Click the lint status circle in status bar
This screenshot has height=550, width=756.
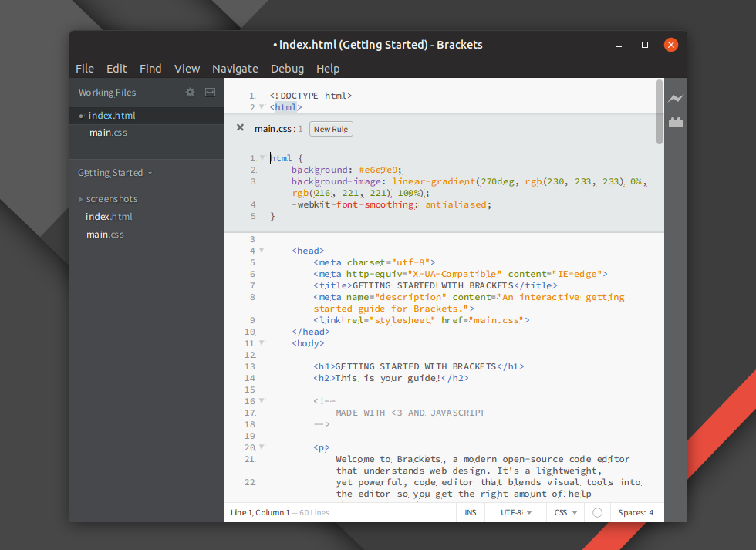point(598,512)
